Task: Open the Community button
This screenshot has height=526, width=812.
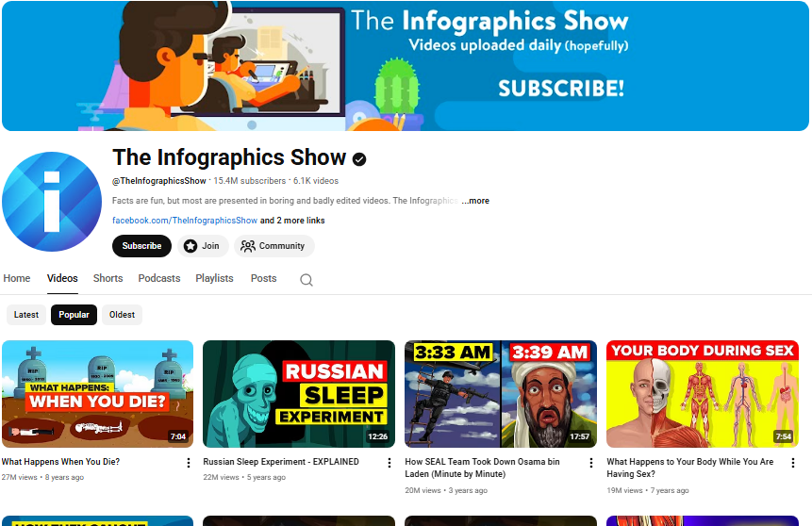Action: [x=273, y=246]
